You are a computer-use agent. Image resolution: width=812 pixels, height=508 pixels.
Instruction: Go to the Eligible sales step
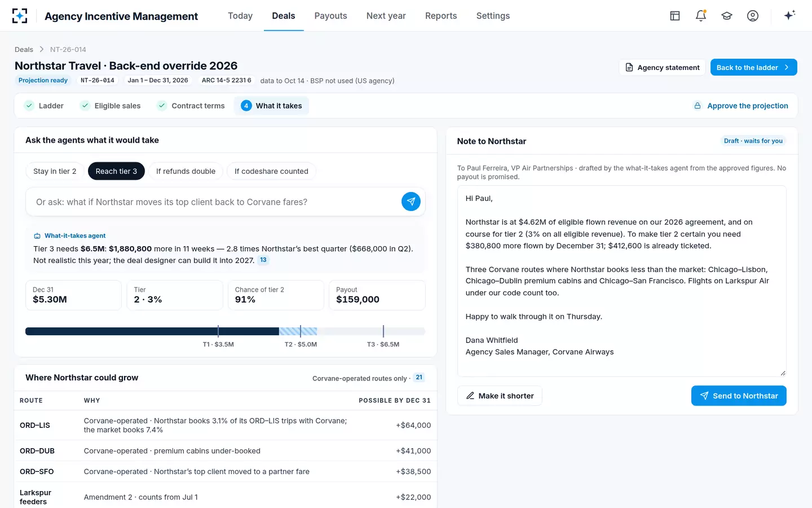coord(111,106)
